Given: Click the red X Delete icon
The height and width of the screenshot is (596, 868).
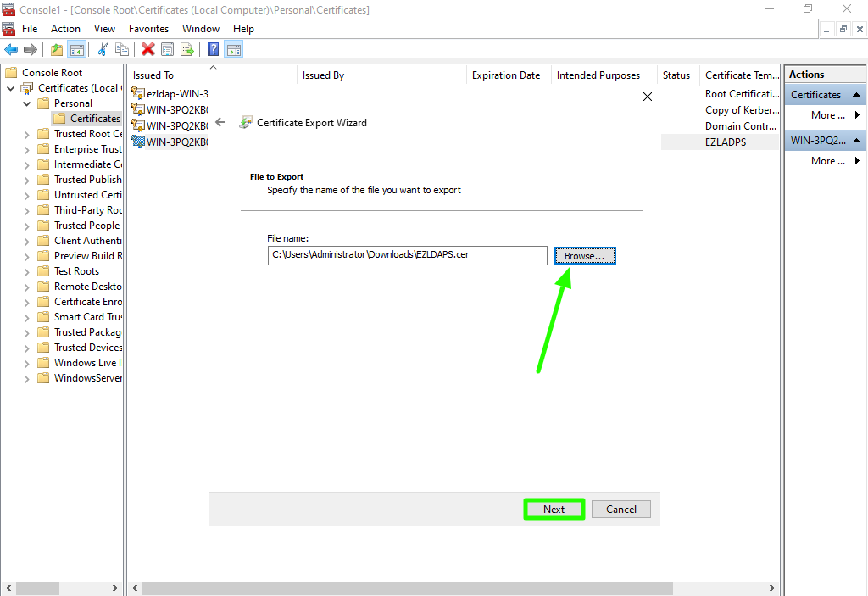Looking at the screenshot, I should point(148,50).
